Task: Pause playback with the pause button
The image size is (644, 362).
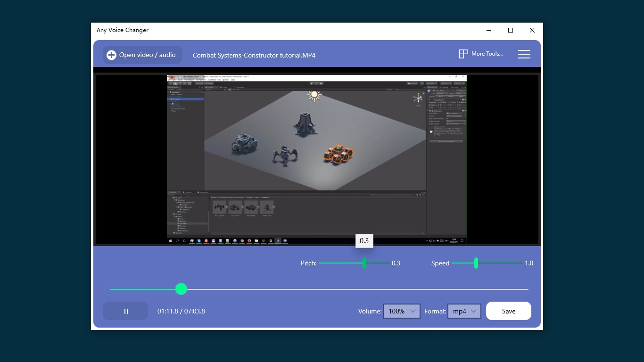Action: pyautogui.click(x=125, y=311)
